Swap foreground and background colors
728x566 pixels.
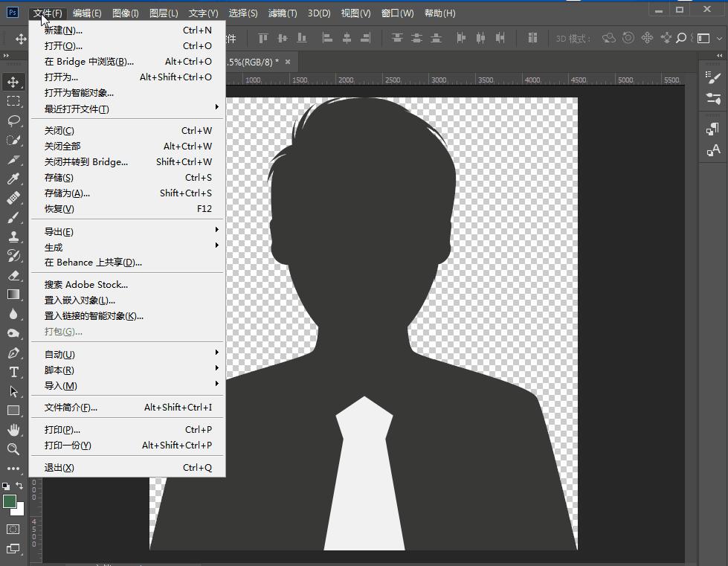click(20, 486)
